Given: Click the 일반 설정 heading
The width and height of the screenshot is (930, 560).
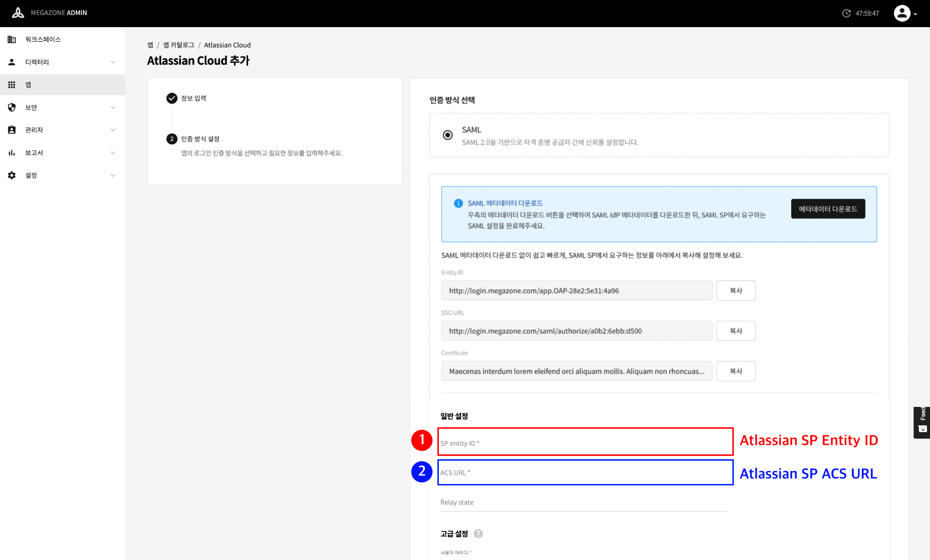Looking at the screenshot, I should click(x=454, y=416).
